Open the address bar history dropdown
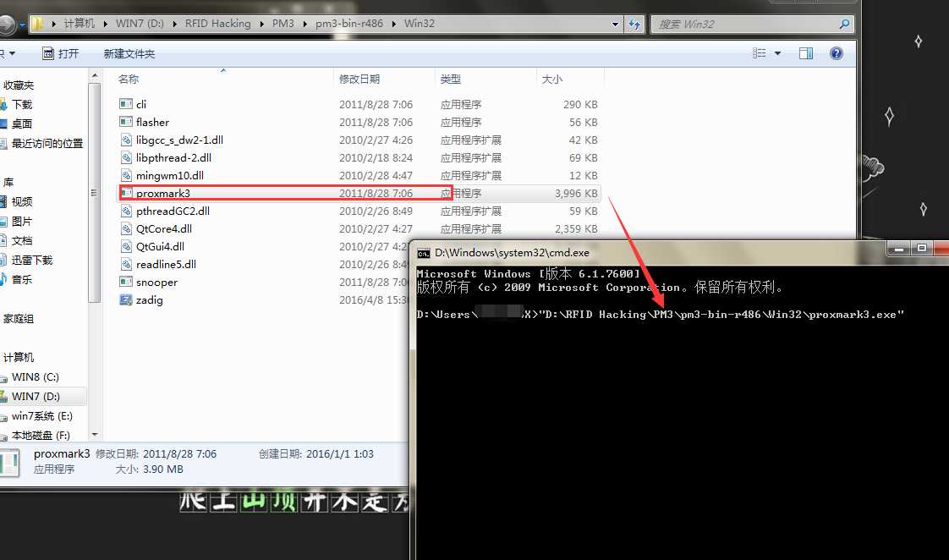This screenshot has width=949, height=560. 616,24
